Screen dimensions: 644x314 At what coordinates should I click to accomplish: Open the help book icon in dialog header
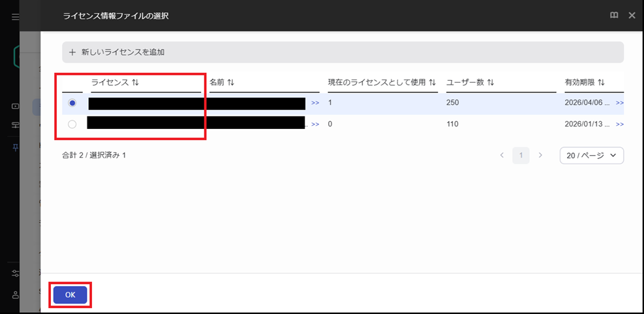614,15
